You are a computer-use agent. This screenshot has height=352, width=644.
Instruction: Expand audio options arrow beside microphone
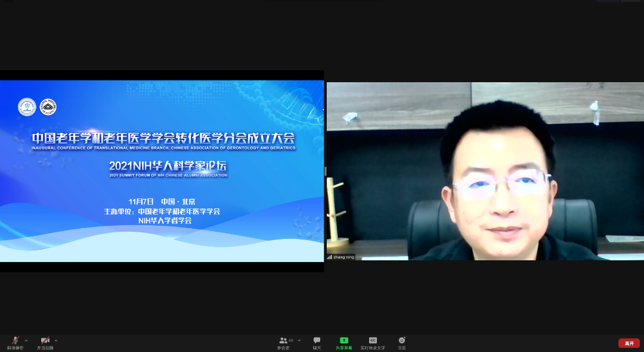(26, 341)
